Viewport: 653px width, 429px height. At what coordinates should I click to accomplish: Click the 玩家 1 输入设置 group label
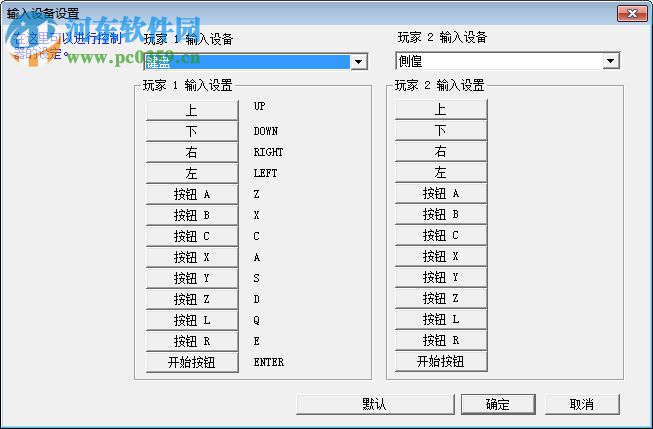(187, 85)
